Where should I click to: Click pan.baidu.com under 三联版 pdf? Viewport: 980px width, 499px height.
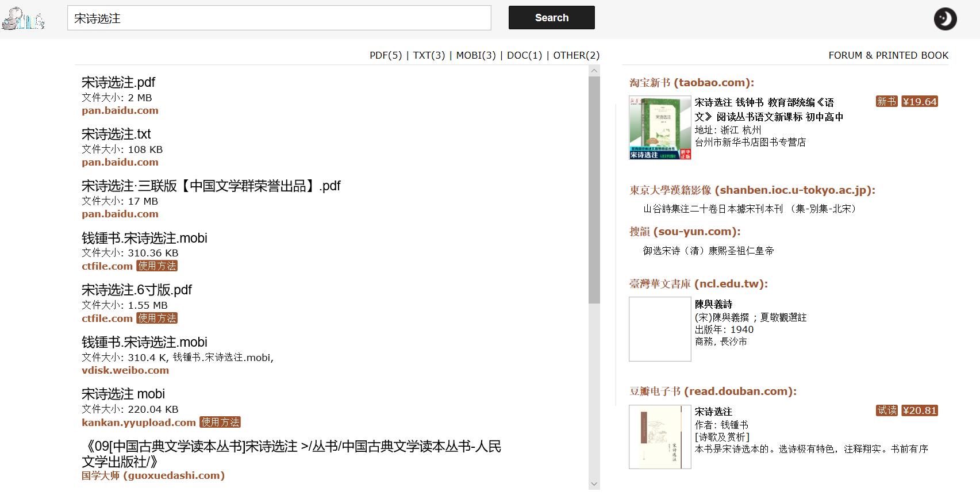coord(120,214)
